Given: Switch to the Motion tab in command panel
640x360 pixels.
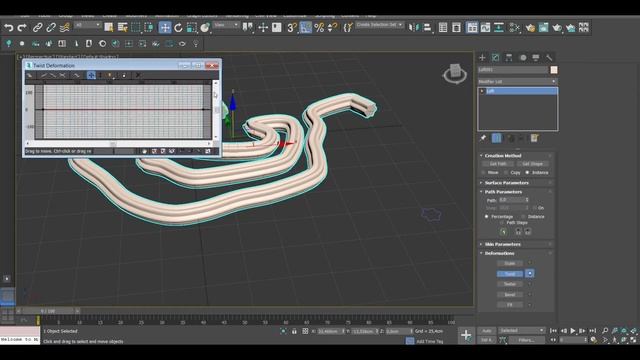Looking at the screenshot, I should [x=523, y=58].
